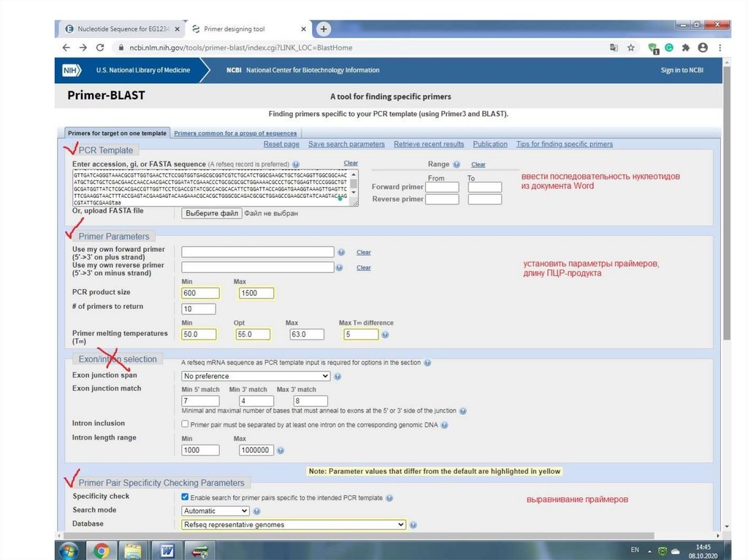Clear the own forward primer field

point(364,253)
